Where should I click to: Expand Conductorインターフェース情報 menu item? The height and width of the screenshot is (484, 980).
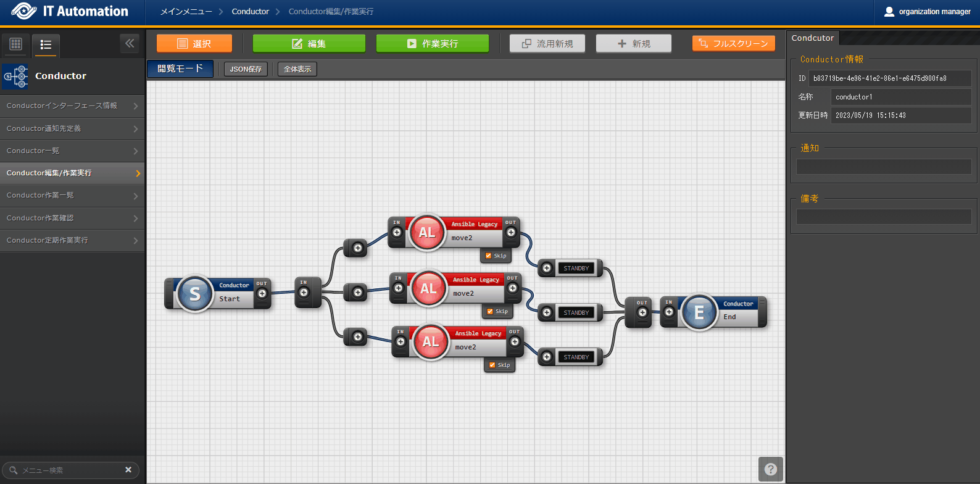point(72,106)
